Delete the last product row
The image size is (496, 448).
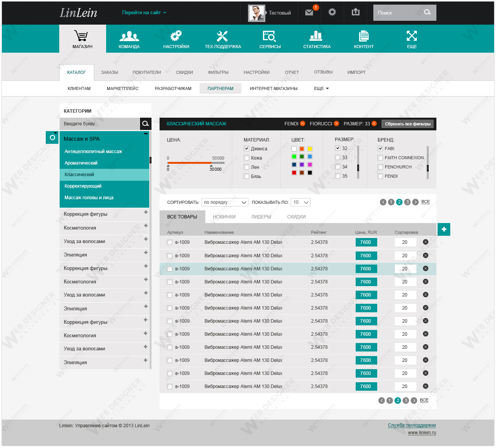tap(426, 386)
